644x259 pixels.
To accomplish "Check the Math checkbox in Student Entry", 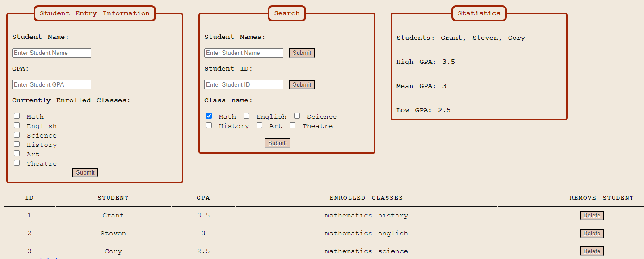I will (x=17, y=116).
